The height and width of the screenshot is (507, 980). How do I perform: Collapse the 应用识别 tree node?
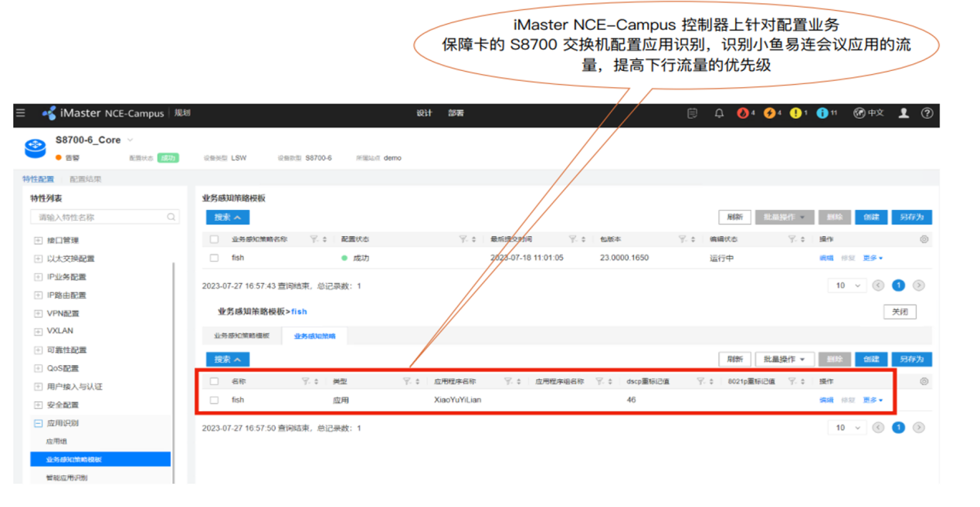[x=38, y=423]
